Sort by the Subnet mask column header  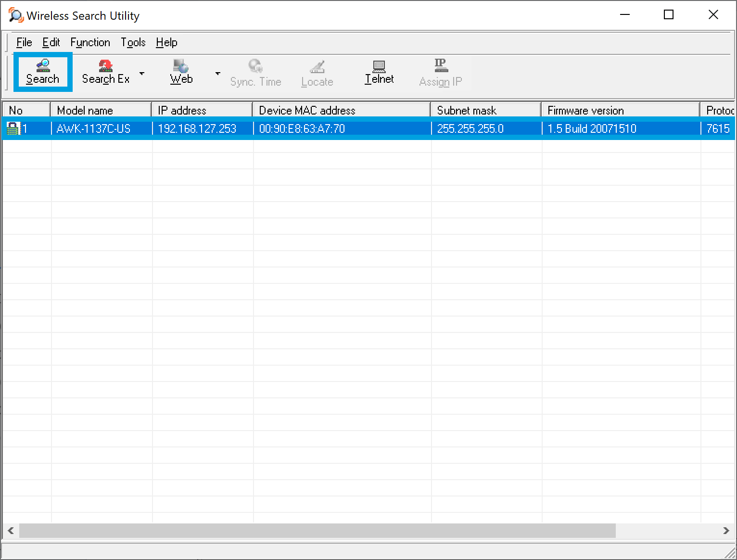(x=486, y=110)
